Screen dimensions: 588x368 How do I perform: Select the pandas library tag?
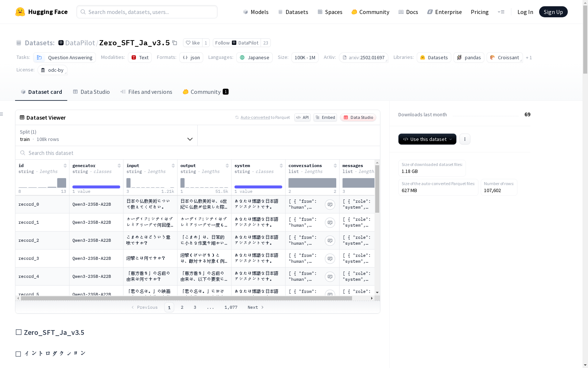click(469, 57)
